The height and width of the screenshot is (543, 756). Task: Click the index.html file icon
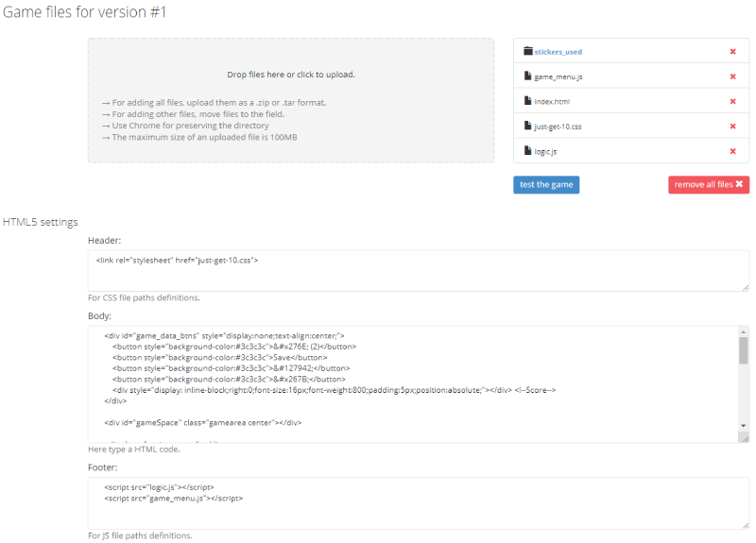click(x=528, y=101)
